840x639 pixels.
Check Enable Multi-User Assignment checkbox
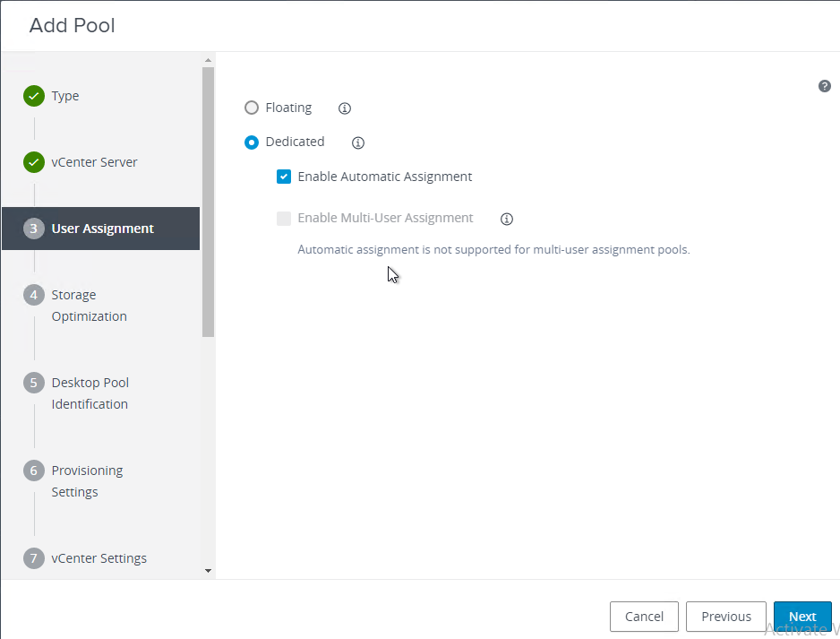click(x=283, y=218)
